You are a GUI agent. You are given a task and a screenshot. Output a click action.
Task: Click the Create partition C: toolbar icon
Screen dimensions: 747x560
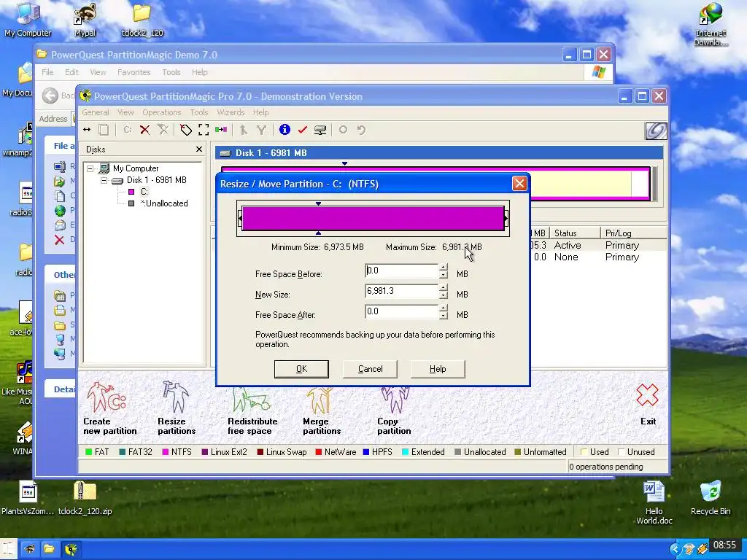pyautogui.click(x=127, y=130)
